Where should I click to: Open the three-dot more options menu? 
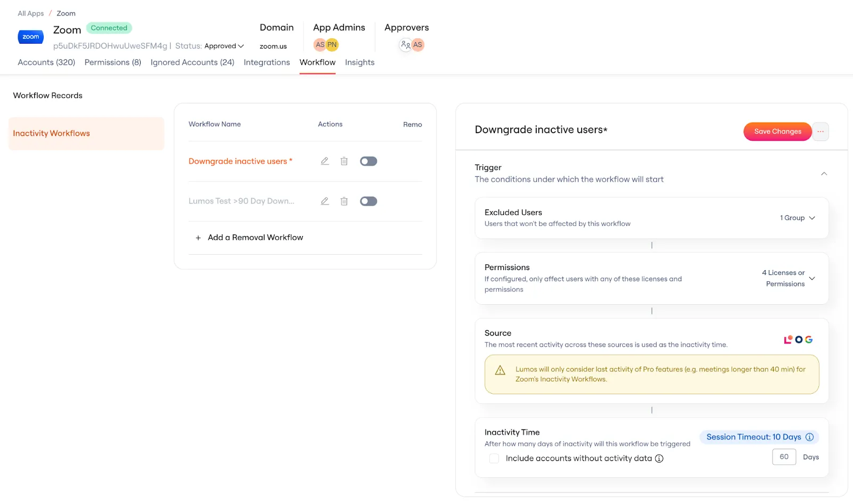(820, 132)
